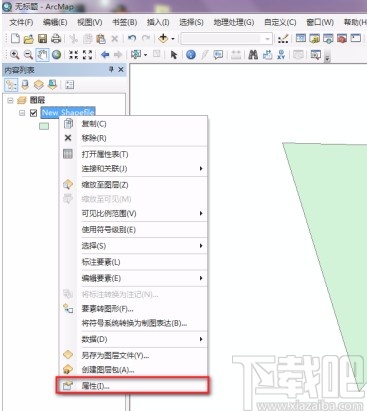Save the map with floppy icon
Screen dimensions: 367x411
click(x=42, y=39)
